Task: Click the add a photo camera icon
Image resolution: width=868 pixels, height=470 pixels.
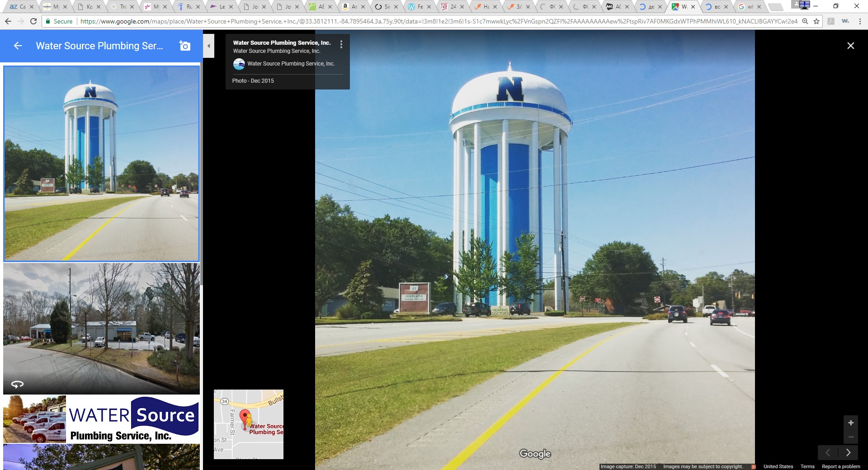Action: coord(185,46)
